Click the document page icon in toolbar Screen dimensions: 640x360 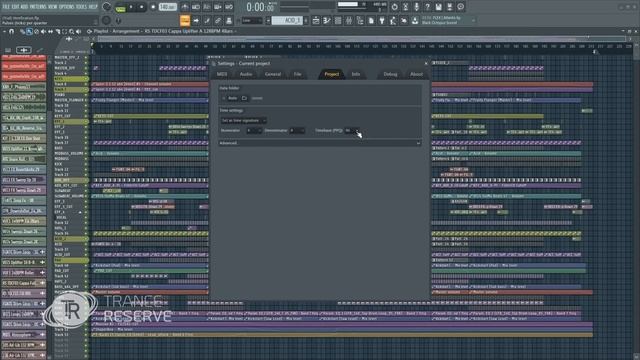pos(371,20)
